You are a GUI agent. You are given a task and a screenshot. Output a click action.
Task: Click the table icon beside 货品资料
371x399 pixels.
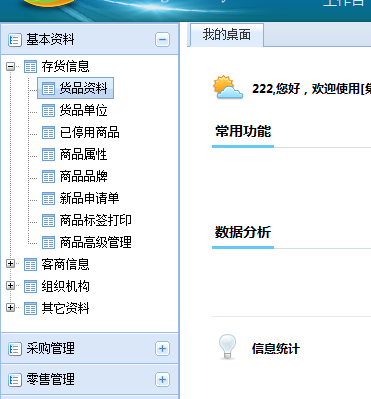tap(48, 89)
